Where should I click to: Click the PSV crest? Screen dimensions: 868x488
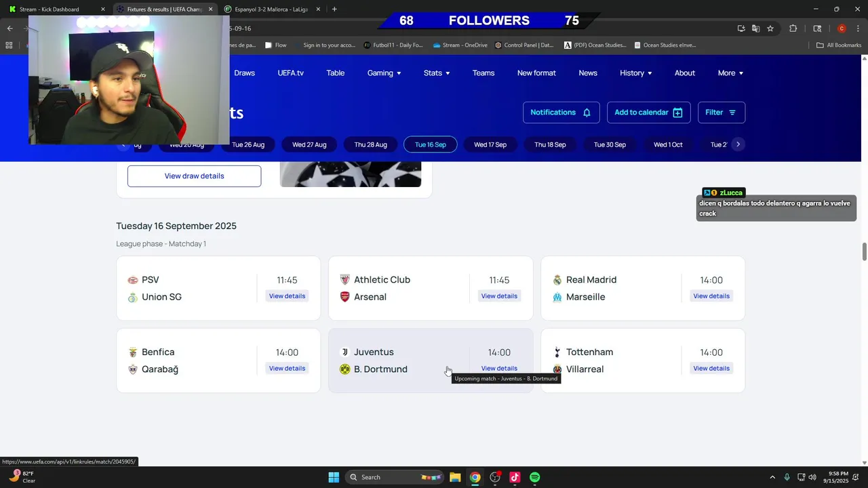tap(133, 280)
